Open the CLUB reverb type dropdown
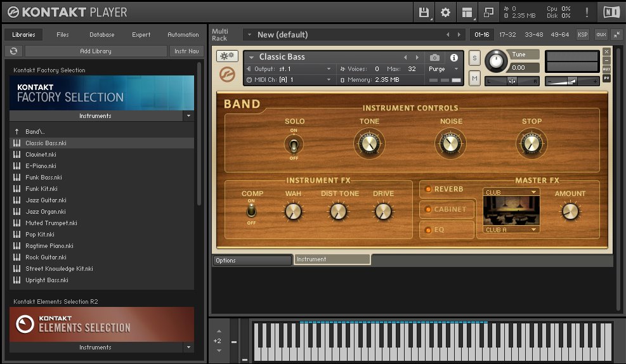Screen dimensions: 626x364 pos(511,192)
